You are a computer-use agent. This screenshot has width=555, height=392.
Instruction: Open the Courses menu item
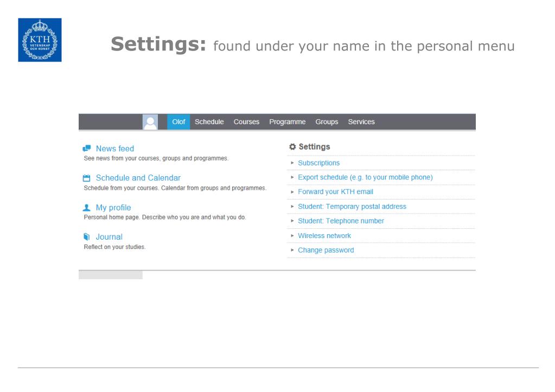(x=246, y=122)
